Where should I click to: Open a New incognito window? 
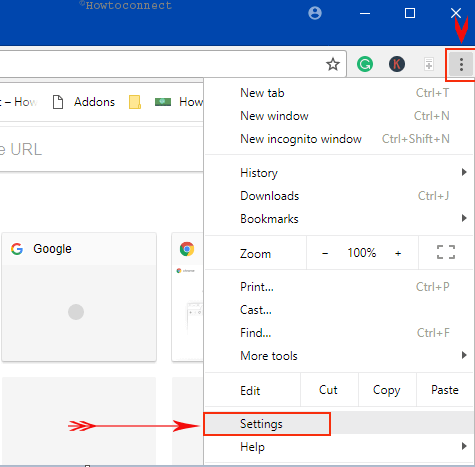click(x=339, y=139)
